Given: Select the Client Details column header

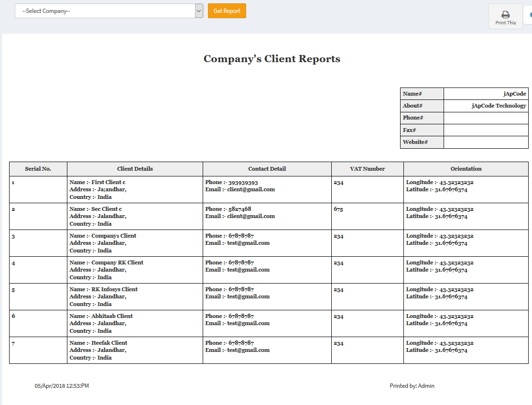Looking at the screenshot, I should (x=135, y=169).
